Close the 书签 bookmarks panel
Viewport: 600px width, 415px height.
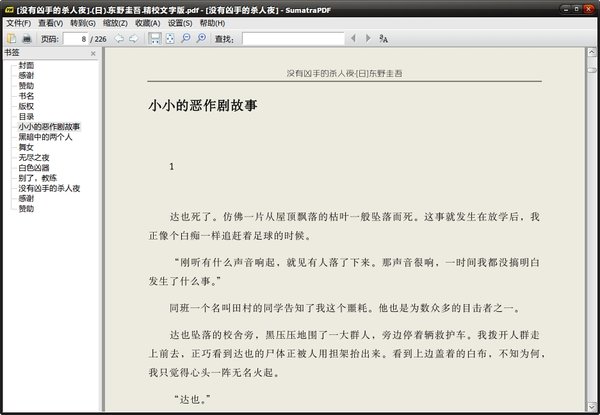[x=93, y=54]
